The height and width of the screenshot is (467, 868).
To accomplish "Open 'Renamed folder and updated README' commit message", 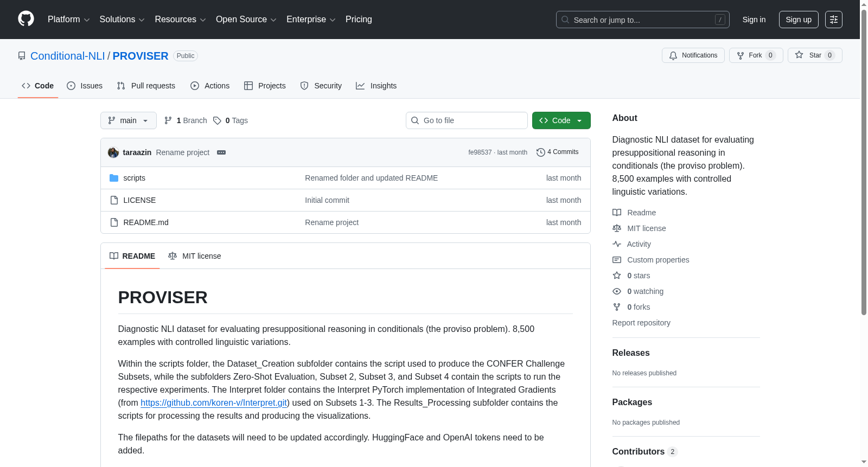I will coord(371,178).
